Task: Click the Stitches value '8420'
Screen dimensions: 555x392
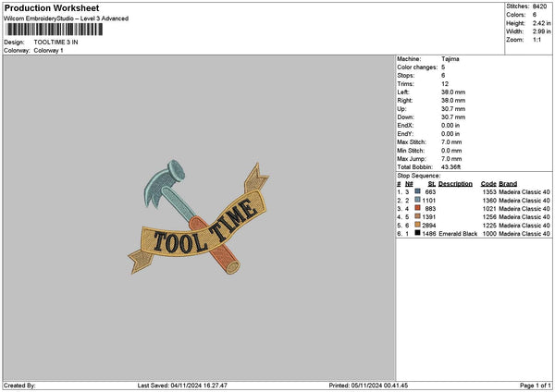Action: [539, 6]
